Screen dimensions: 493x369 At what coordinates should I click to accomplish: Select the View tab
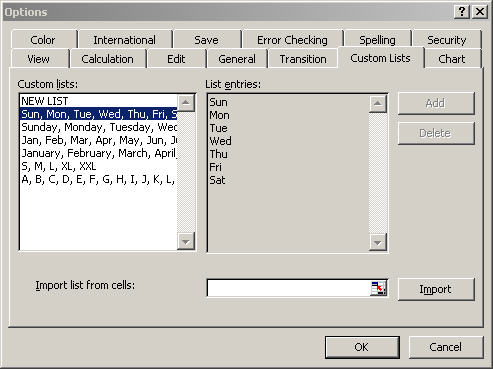pos(39,59)
